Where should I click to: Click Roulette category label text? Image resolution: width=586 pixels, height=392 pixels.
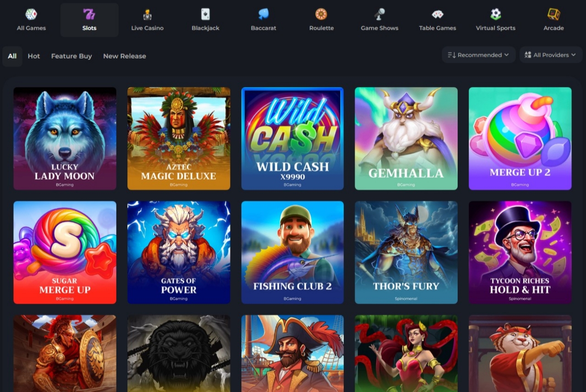[x=321, y=28]
